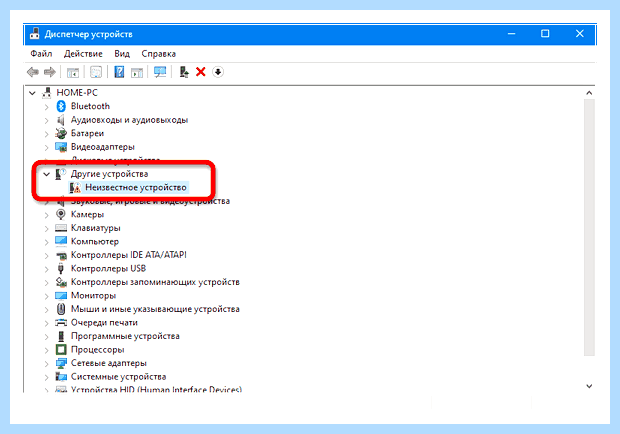Open the Действие menu

pyautogui.click(x=83, y=54)
